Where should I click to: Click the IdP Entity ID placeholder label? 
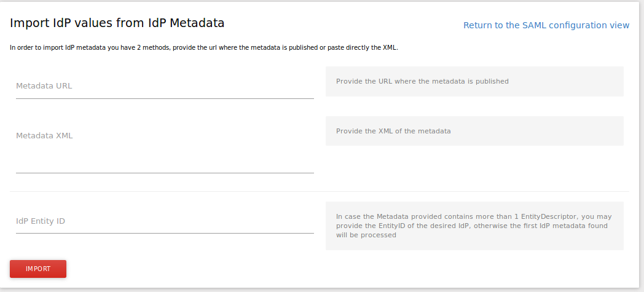41,221
